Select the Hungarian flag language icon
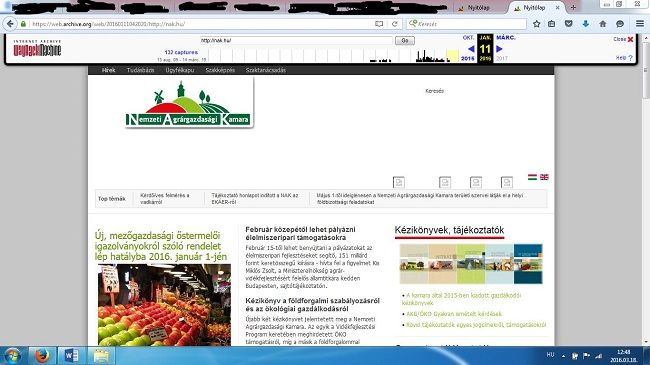This screenshot has height=365, width=650. (x=532, y=177)
